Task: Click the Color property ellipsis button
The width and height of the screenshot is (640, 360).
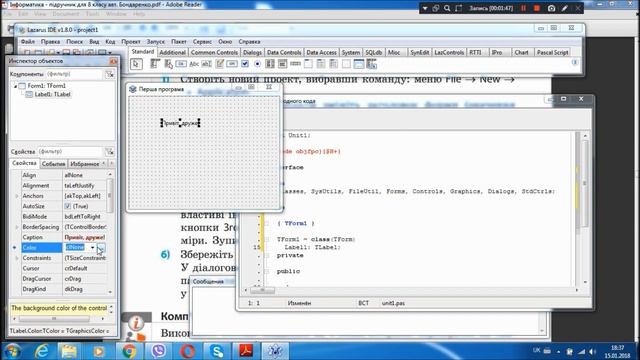Action: [x=101, y=247]
